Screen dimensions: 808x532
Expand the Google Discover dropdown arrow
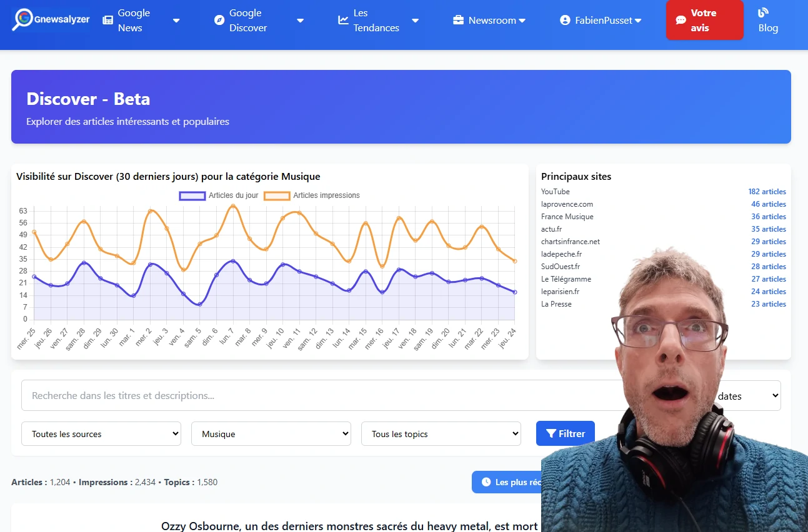(x=300, y=21)
